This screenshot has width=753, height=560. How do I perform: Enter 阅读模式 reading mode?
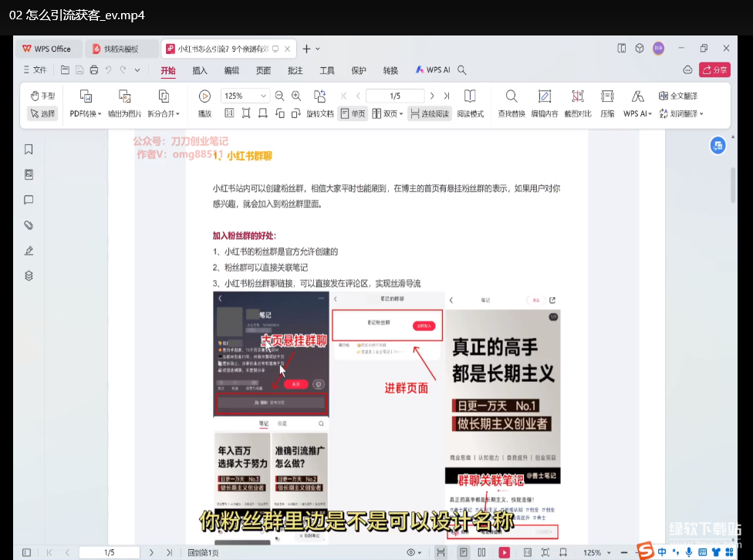pyautogui.click(x=470, y=103)
